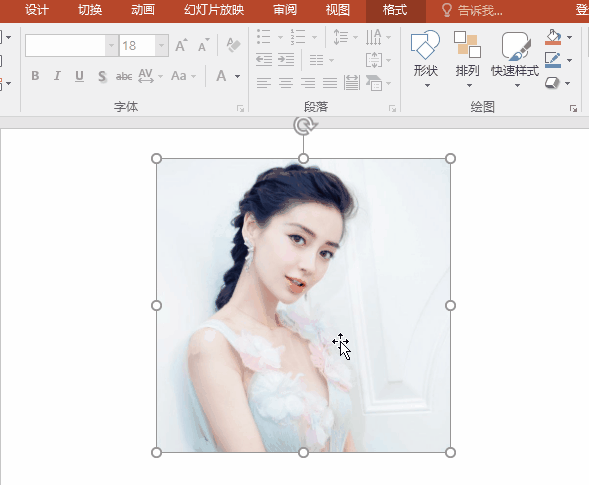Click the 排列 arrange button

click(467, 59)
